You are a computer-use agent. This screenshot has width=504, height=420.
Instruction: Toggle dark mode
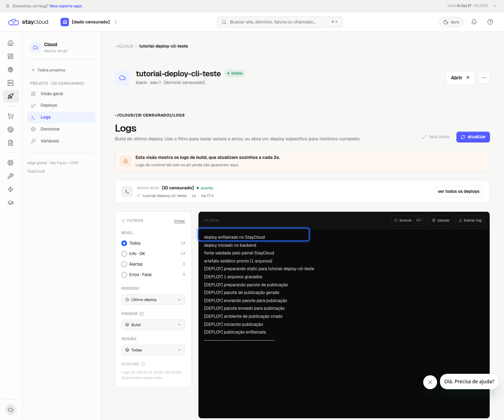(x=451, y=22)
